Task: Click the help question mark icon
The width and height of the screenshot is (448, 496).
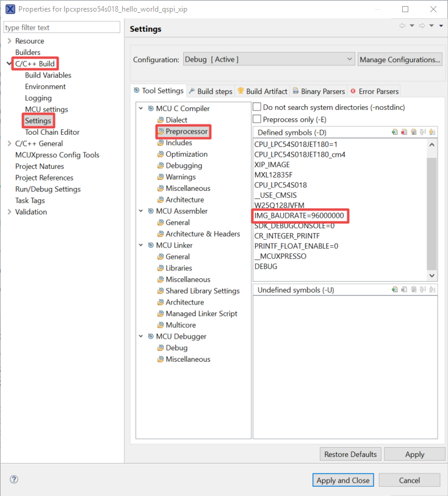Action: (x=14, y=480)
